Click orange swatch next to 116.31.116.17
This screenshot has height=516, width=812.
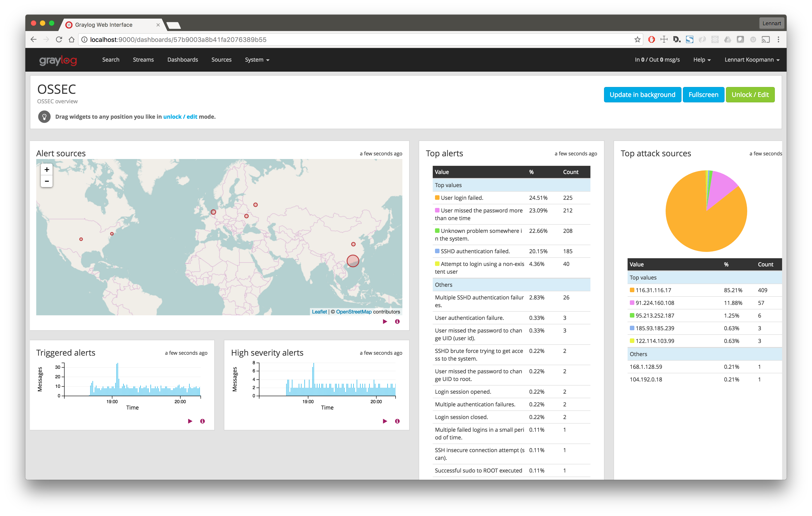632,290
